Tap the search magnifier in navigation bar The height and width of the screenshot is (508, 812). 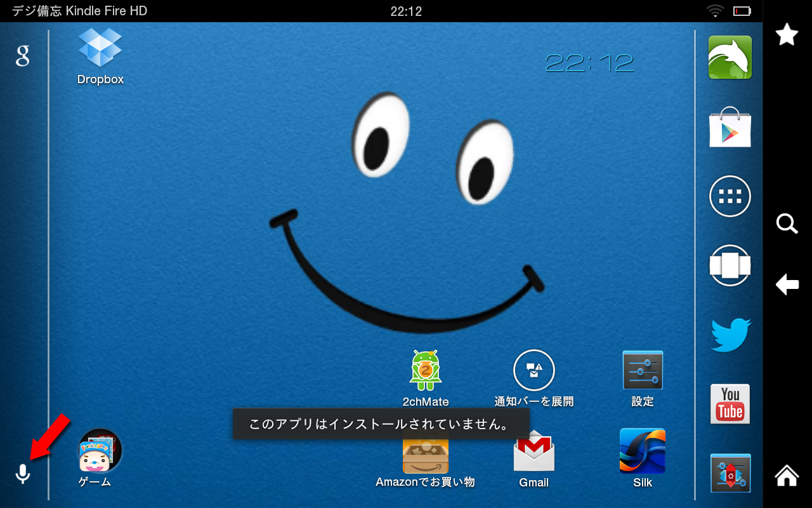(787, 224)
